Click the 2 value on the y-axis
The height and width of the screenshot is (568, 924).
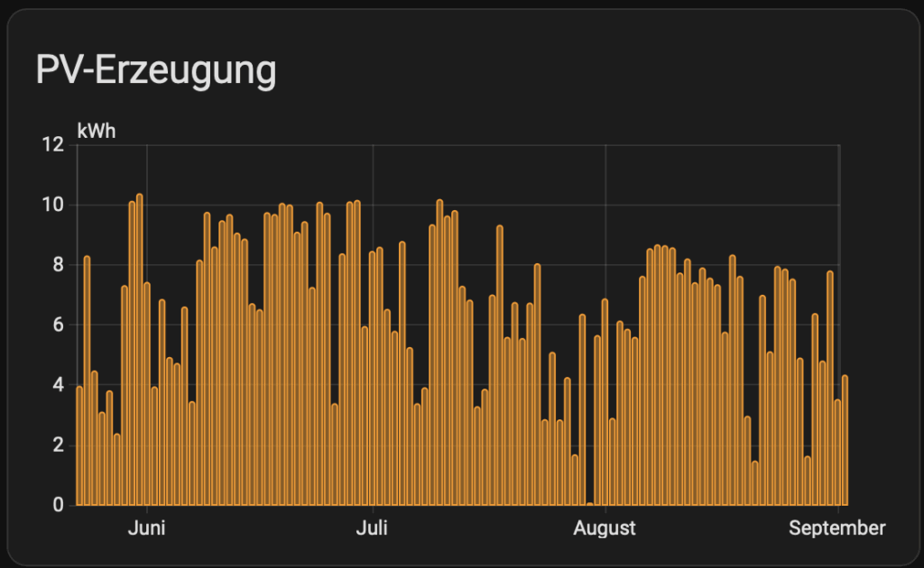pyautogui.click(x=57, y=445)
